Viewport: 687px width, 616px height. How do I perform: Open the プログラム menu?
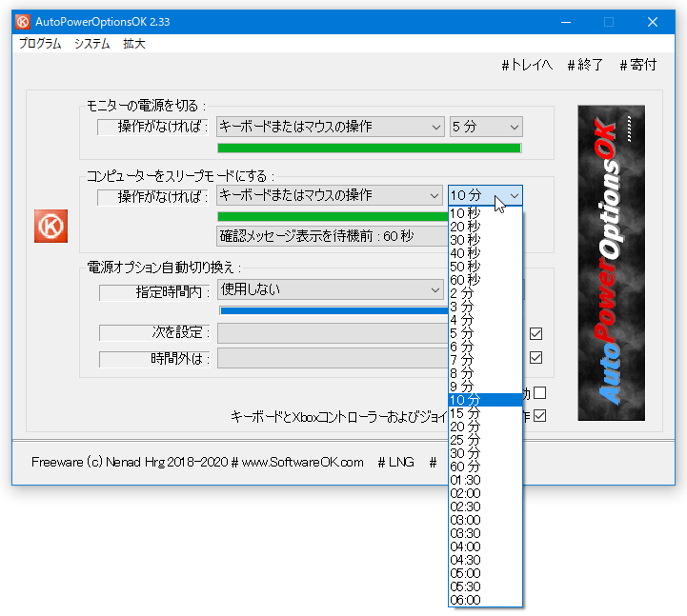click(x=40, y=44)
